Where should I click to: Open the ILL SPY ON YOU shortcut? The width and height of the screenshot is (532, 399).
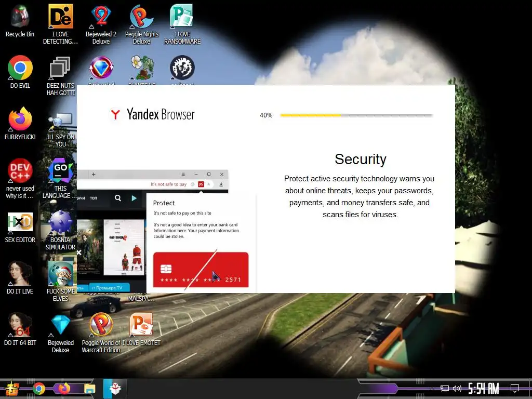pyautogui.click(x=60, y=128)
